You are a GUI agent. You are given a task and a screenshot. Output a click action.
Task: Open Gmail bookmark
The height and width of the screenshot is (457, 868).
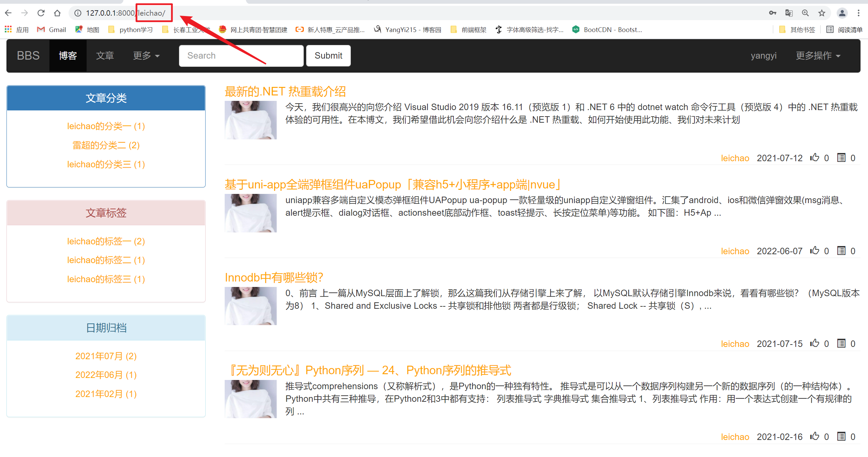coord(52,30)
